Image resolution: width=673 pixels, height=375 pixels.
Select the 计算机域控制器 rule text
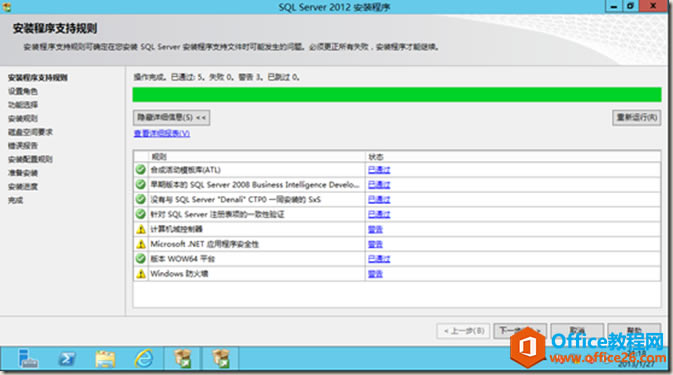176,229
